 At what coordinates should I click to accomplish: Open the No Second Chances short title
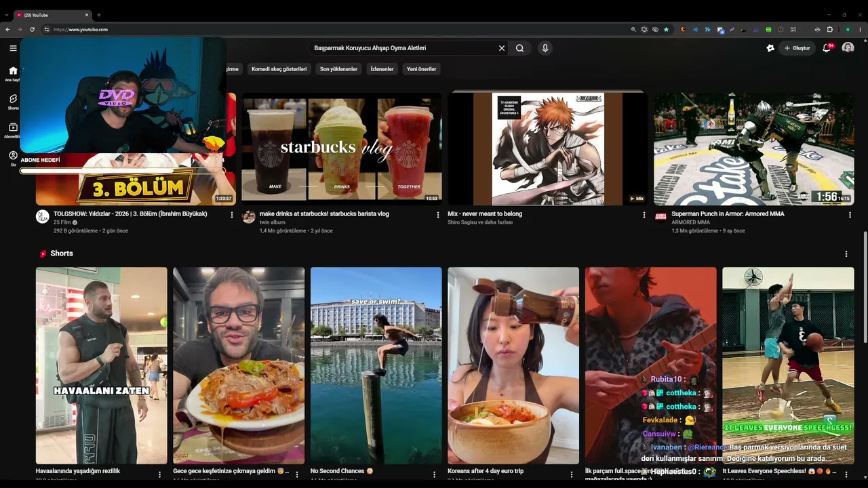[342, 471]
